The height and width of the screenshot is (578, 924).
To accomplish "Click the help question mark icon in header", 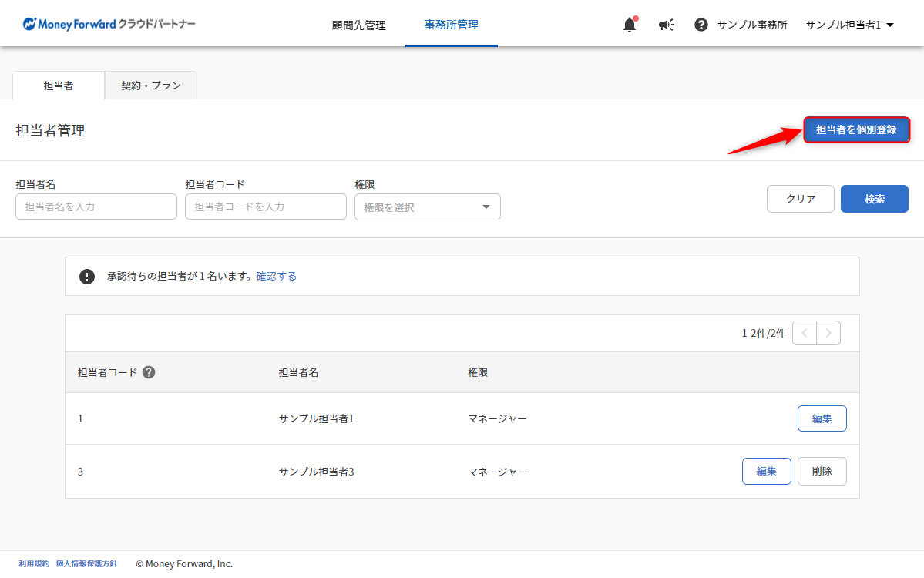I will (701, 25).
